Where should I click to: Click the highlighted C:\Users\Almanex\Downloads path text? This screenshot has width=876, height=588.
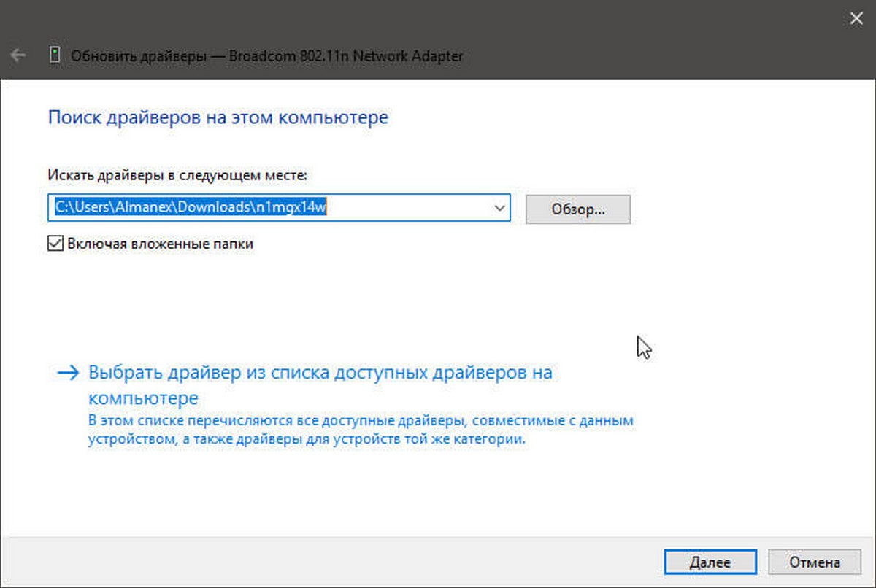tap(153, 208)
